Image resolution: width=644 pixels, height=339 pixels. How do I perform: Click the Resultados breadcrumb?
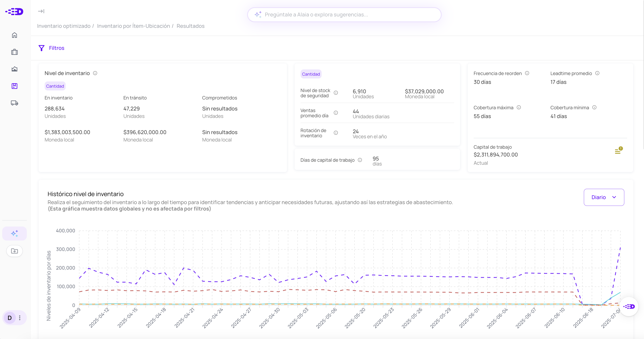191,26
